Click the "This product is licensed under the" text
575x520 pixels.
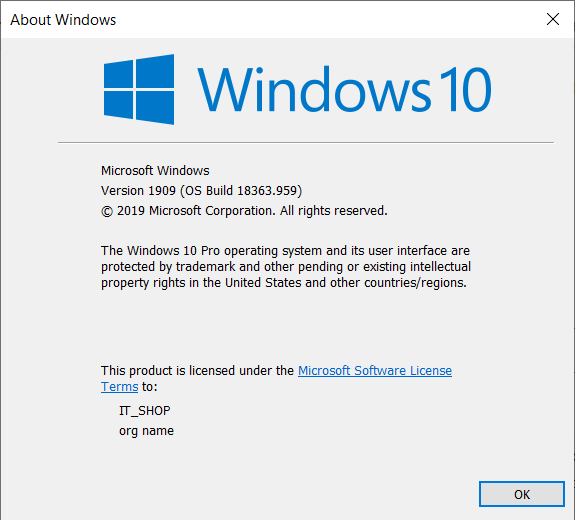[x=197, y=370]
